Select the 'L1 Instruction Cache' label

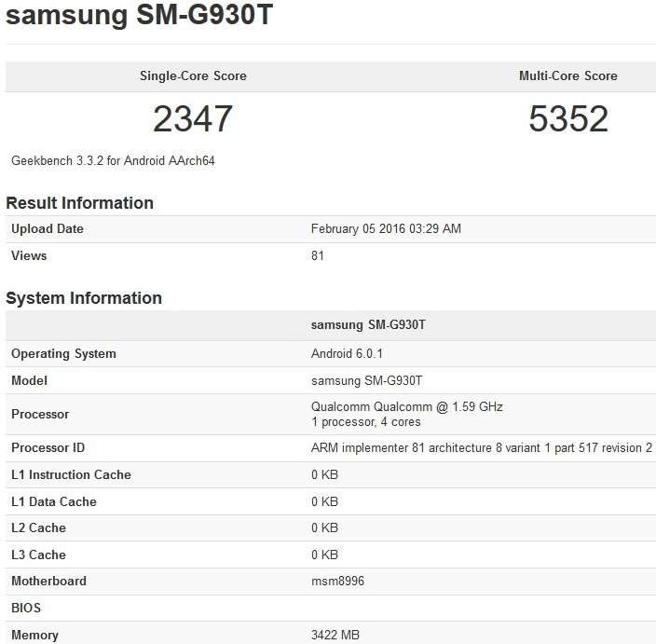[x=71, y=475]
